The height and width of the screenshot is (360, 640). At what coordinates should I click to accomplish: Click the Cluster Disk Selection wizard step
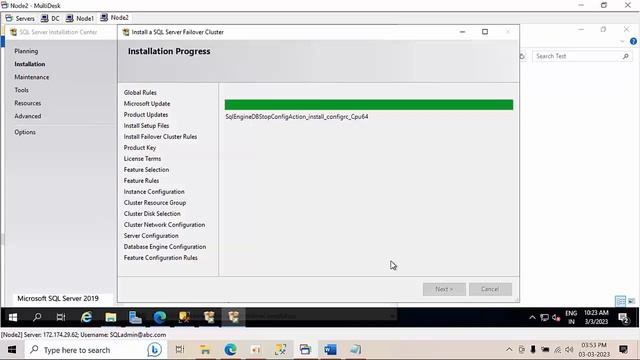pyautogui.click(x=152, y=214)
